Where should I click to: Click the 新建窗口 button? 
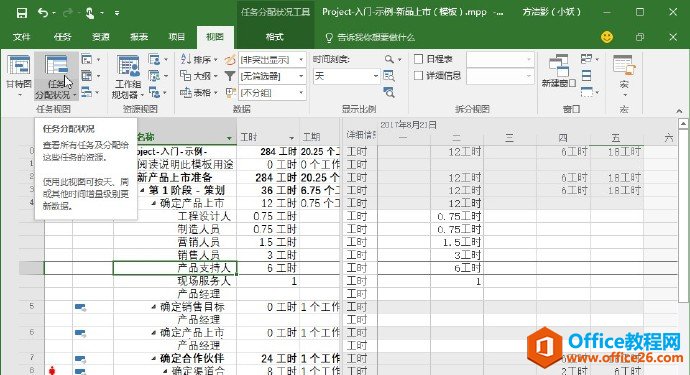558,71
